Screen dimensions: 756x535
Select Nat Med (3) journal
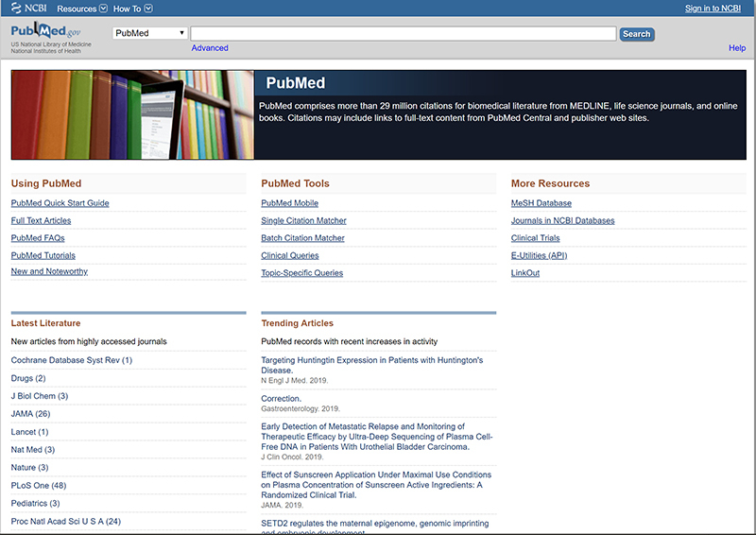33,449
